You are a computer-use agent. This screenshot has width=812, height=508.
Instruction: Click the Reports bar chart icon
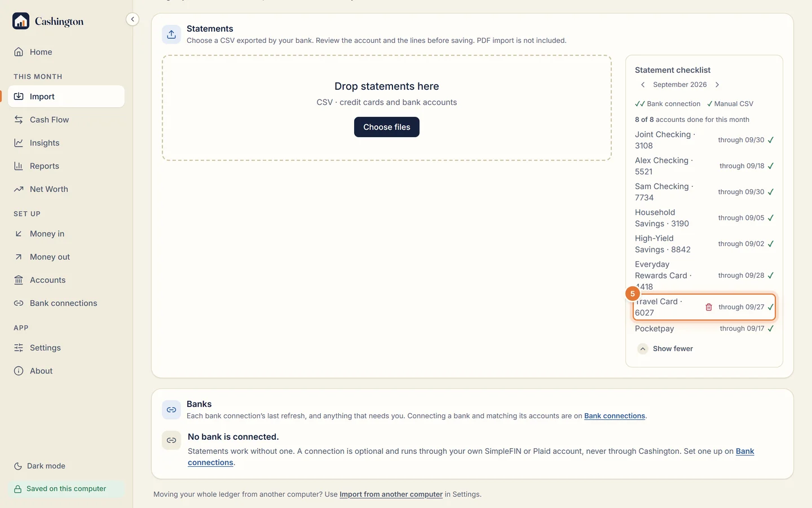[19, 166]
